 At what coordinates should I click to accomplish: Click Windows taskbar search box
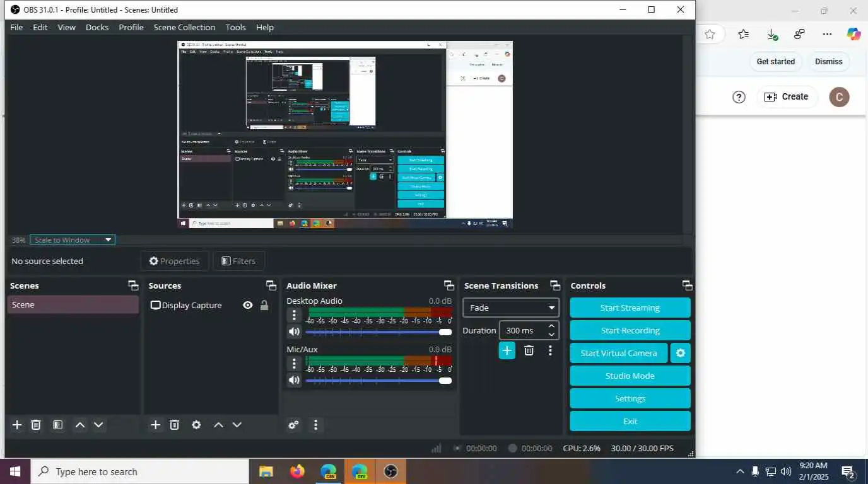[139, 471]
